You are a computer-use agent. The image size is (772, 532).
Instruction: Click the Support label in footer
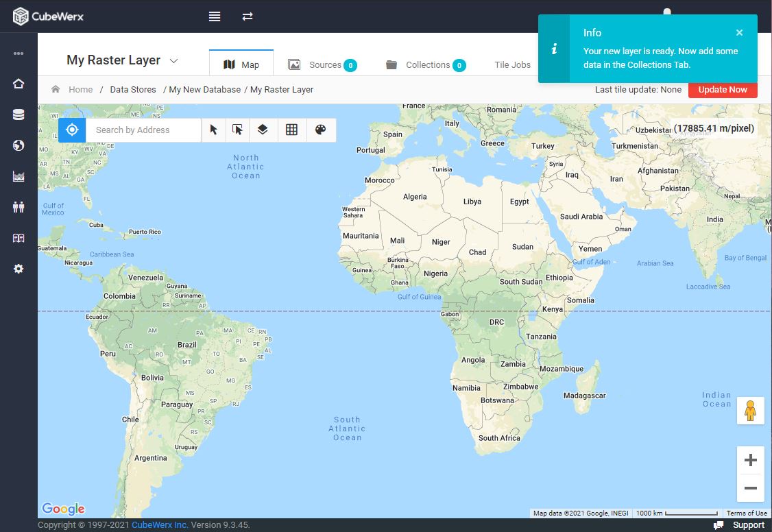[749, 525]
